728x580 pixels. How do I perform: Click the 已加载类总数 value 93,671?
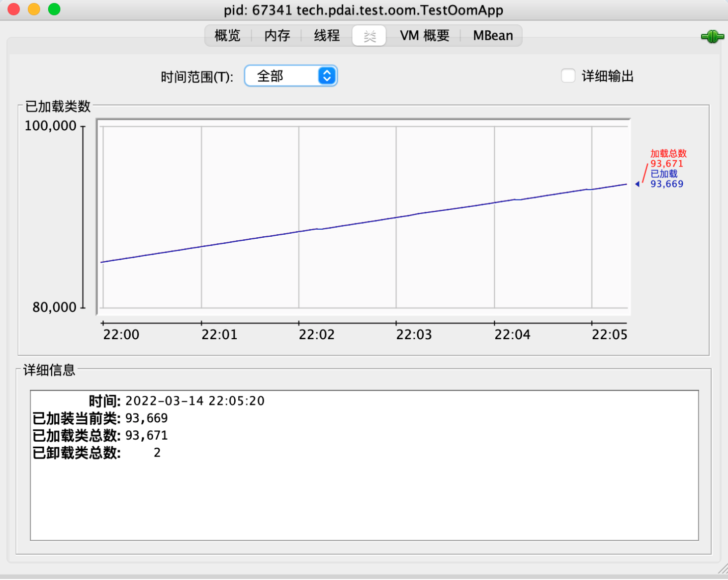click(146, 435)
